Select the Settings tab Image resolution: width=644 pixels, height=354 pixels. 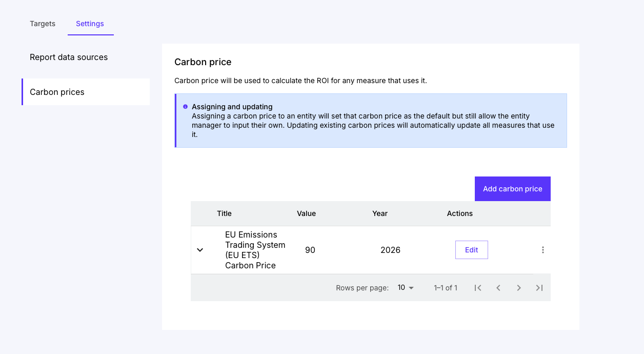[90, 24]
